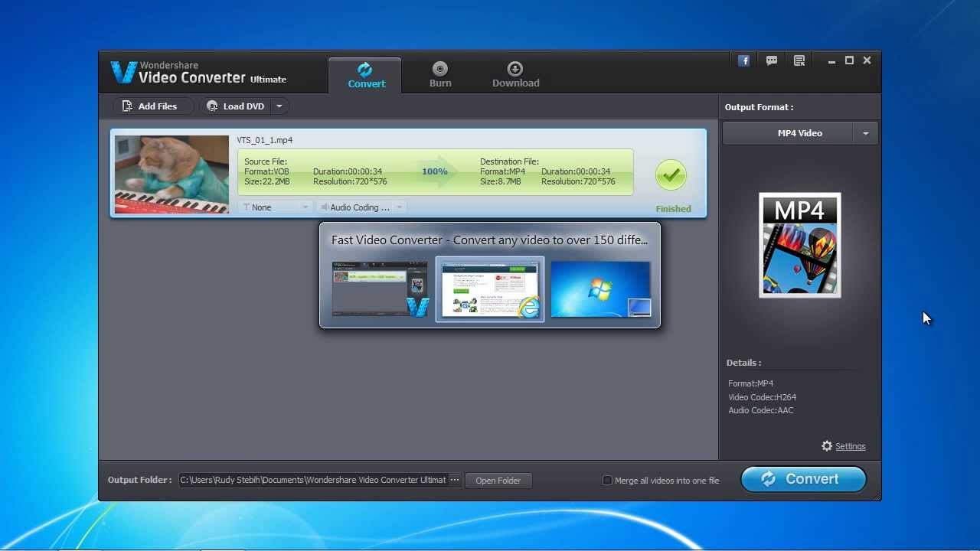Click the MP4 output format image
The height and width of the screenshot is (551, 980).
(x=800, y=245)
